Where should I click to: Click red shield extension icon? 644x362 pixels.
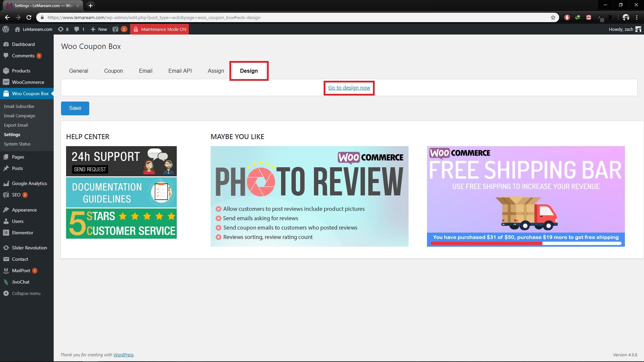567,17
